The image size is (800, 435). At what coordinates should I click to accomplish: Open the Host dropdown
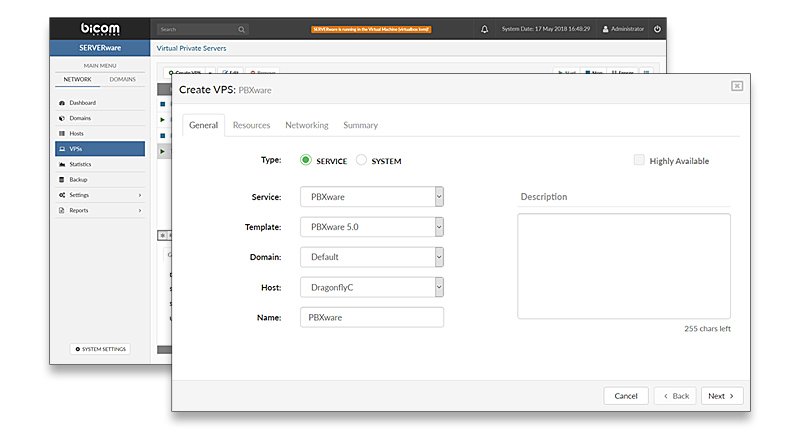(371, 287)
